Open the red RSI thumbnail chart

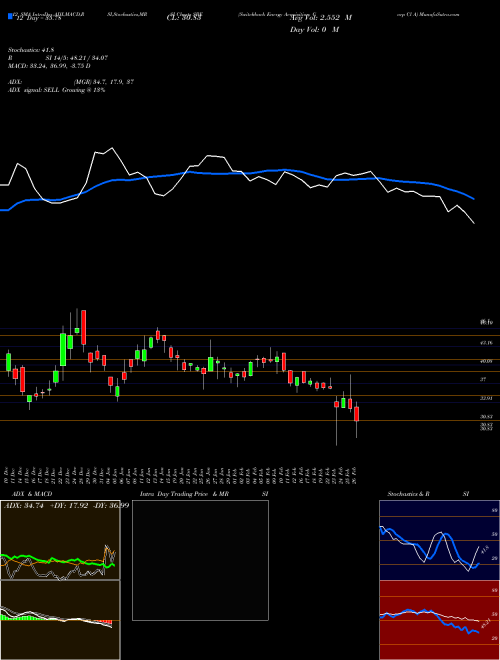(x=439, y=620)
